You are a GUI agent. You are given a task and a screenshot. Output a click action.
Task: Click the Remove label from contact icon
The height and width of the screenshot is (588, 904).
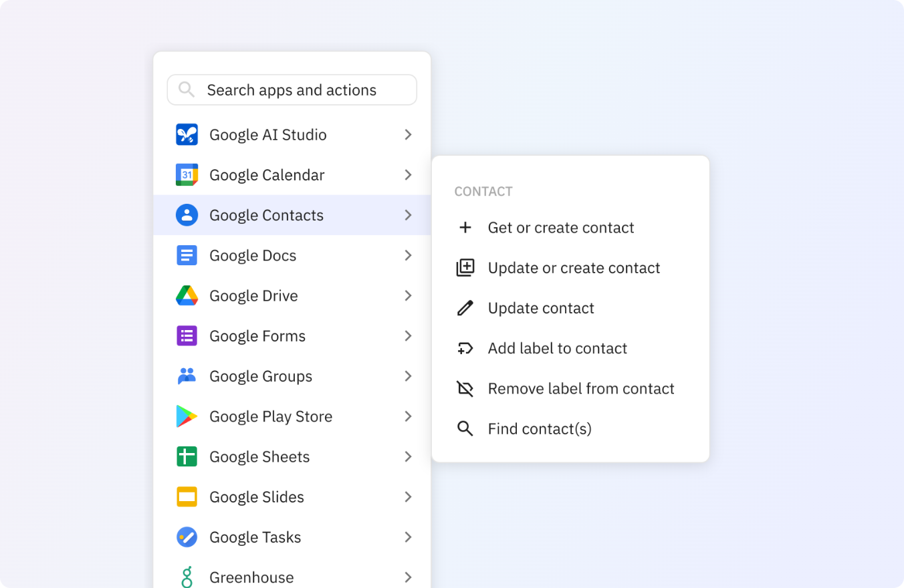[x=465, y=389]
